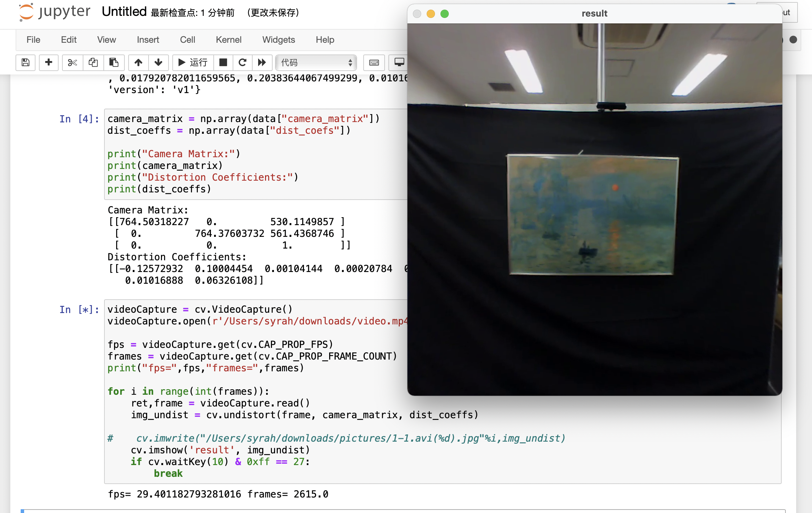
Task: Maximize the result window with green button
Action: point(445,14)
